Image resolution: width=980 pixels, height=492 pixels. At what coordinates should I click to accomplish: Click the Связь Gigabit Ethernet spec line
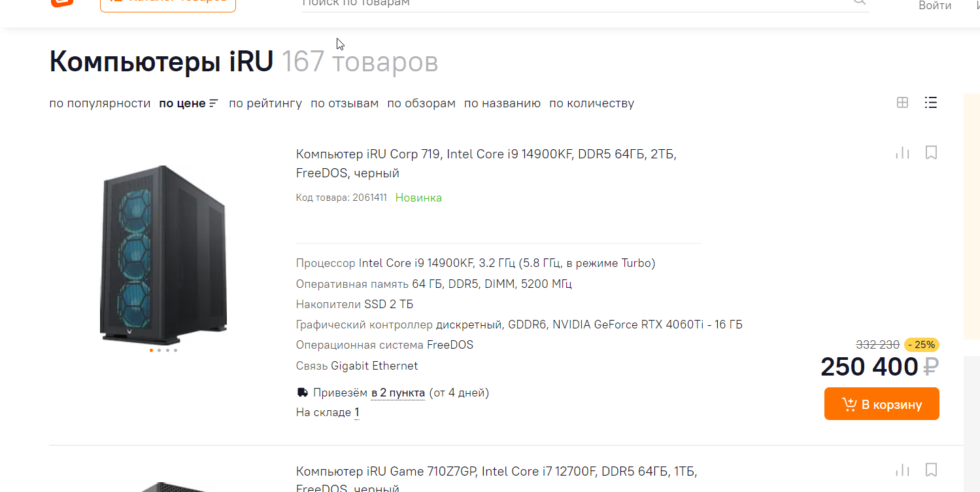(x=357, y=366)
